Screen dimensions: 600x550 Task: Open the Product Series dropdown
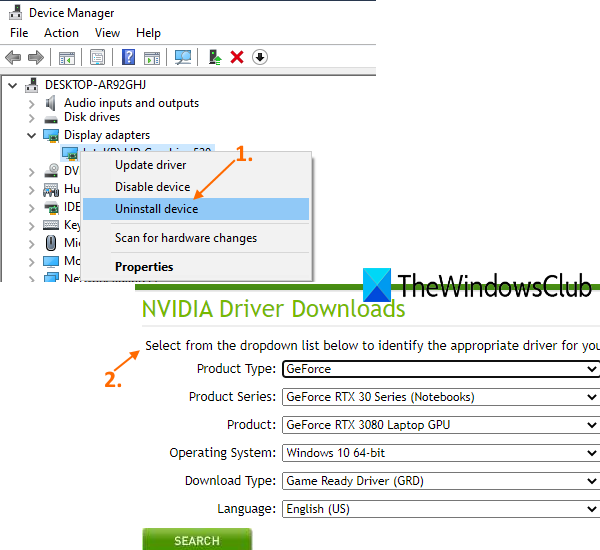tap(441, 397)
